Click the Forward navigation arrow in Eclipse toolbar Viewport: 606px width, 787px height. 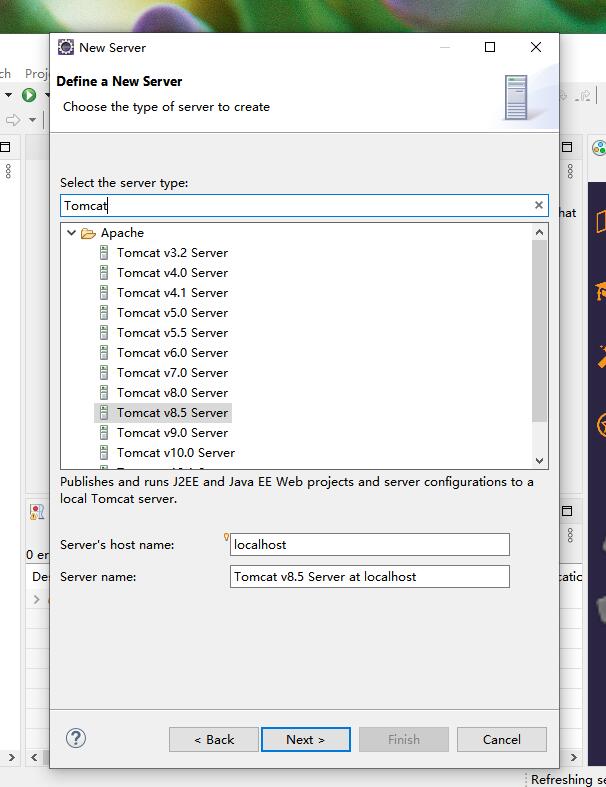tap(13, 120)
